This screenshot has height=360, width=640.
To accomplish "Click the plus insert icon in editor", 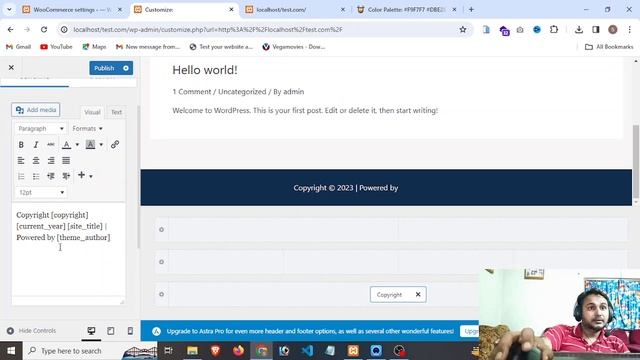I will point(82,175).
